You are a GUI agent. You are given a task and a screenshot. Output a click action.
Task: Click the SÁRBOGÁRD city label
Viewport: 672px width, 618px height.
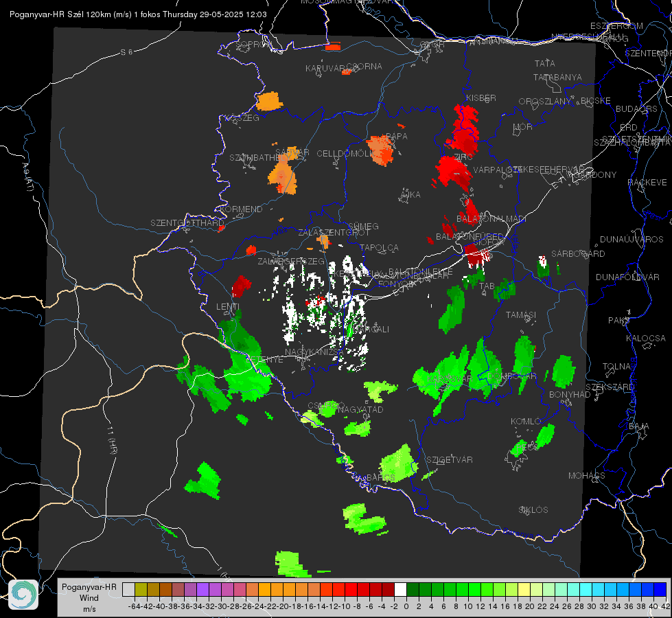click(578, 254)
